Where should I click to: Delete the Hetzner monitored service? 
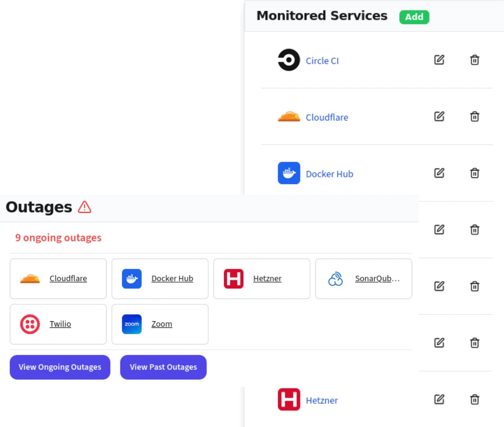tap(474, 399)
